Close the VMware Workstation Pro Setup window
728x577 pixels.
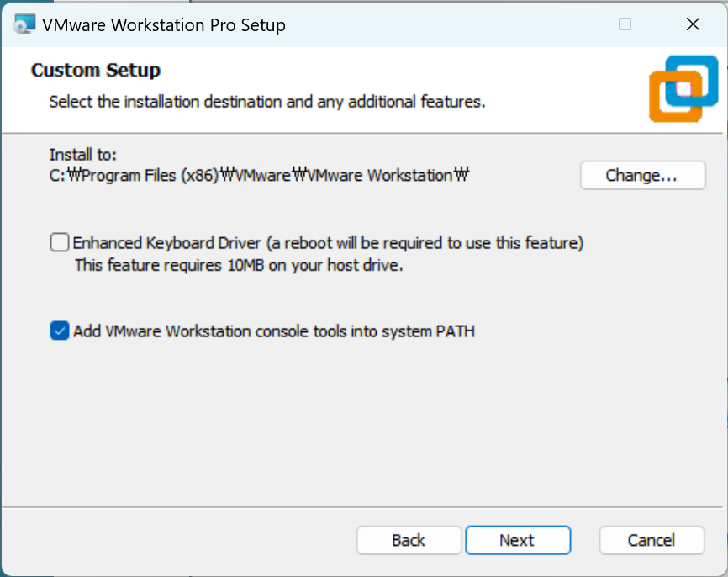click(693, 24)
